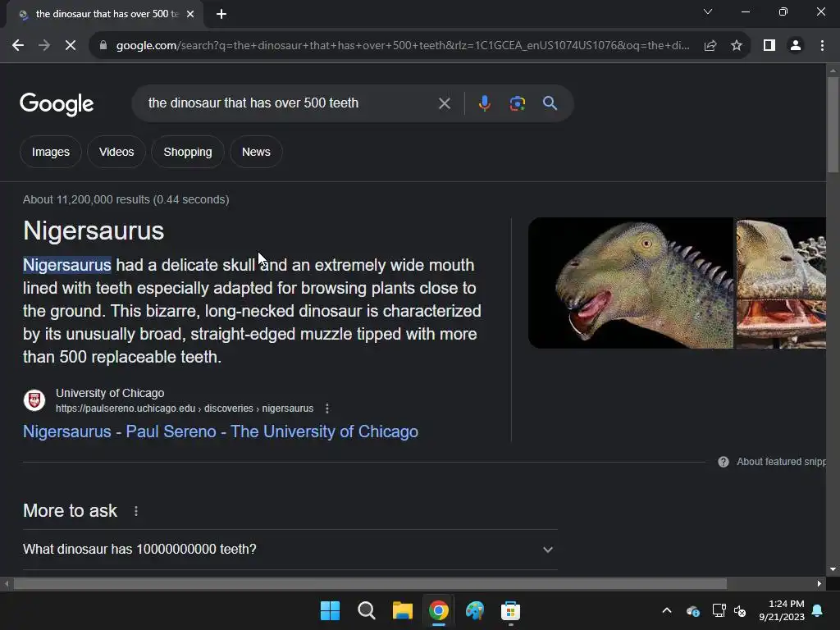Open Paint from the taskbar
Image resolution: width=840 pixels, height=630 pixels.
475,610
